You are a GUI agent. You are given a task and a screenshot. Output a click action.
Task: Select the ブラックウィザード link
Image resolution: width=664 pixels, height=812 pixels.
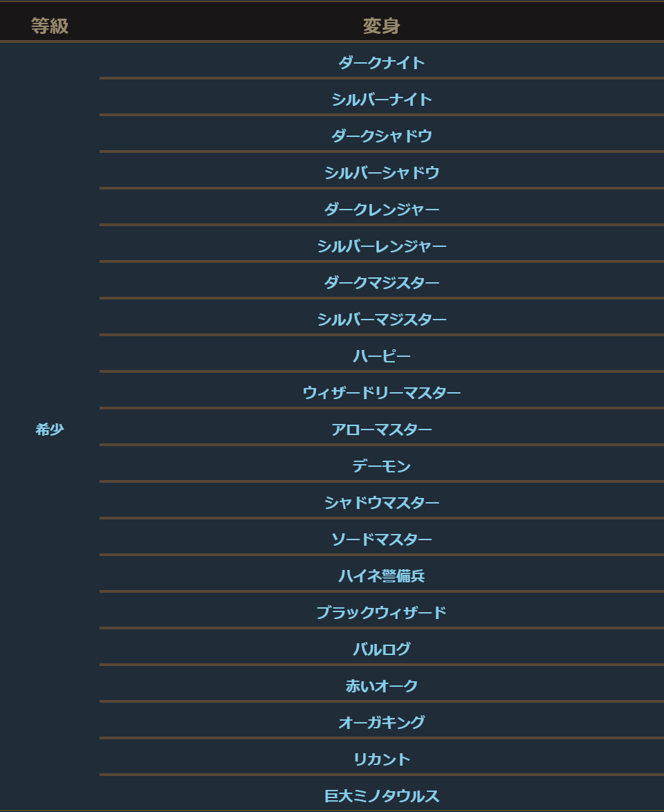pos(381,613)
